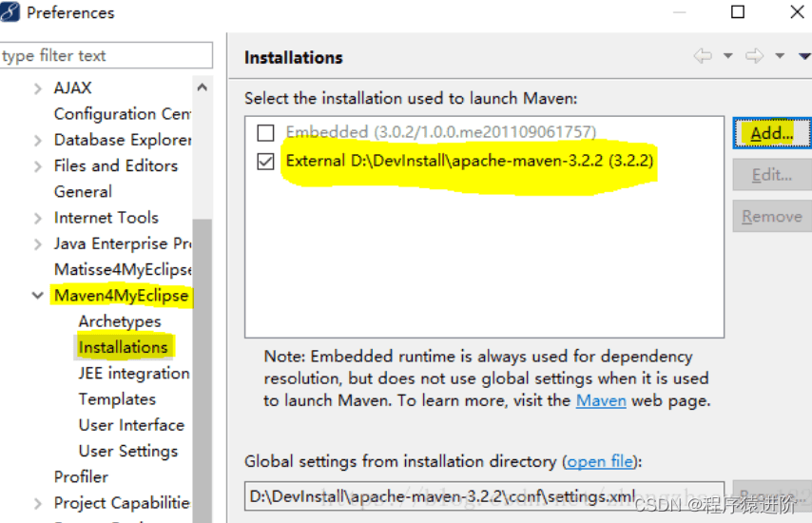The width and height of the screenshot is (812, 523).
Task: Click the tree scrollbar up arrow
Action: point(202,87)
